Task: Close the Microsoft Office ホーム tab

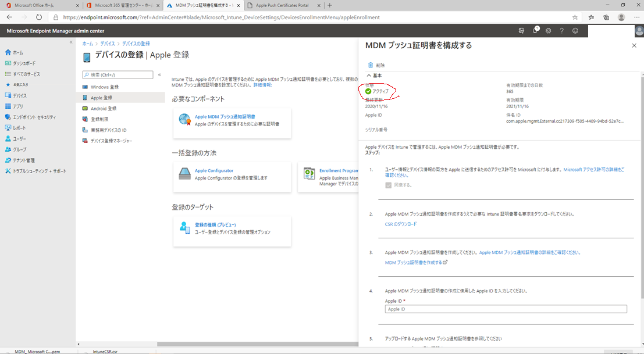Action: [77, 5]
